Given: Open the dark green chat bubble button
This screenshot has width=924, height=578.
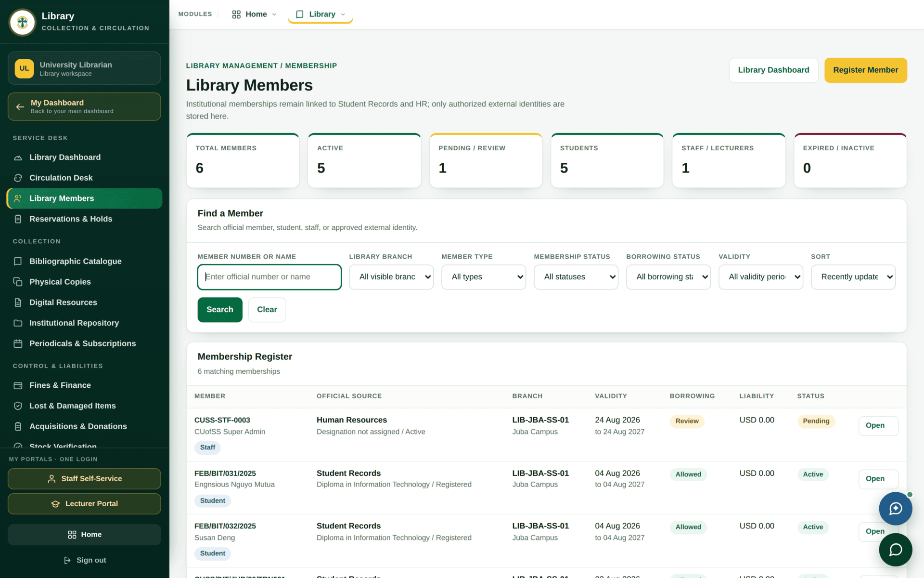Looking at the screenshot, I should [x=895, y=550].
